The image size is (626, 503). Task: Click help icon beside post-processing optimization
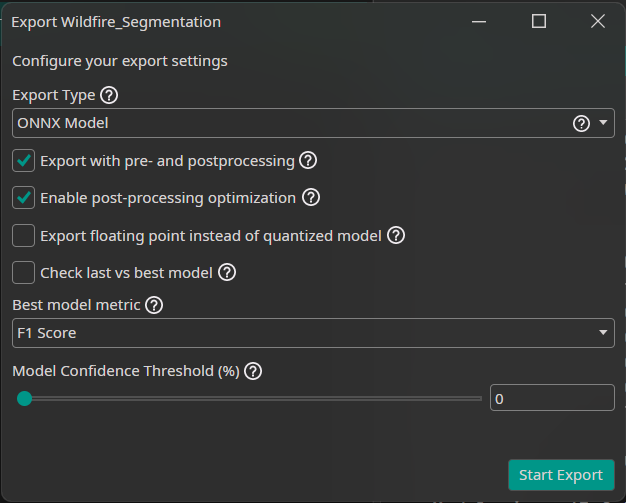[x=310, y=198]
